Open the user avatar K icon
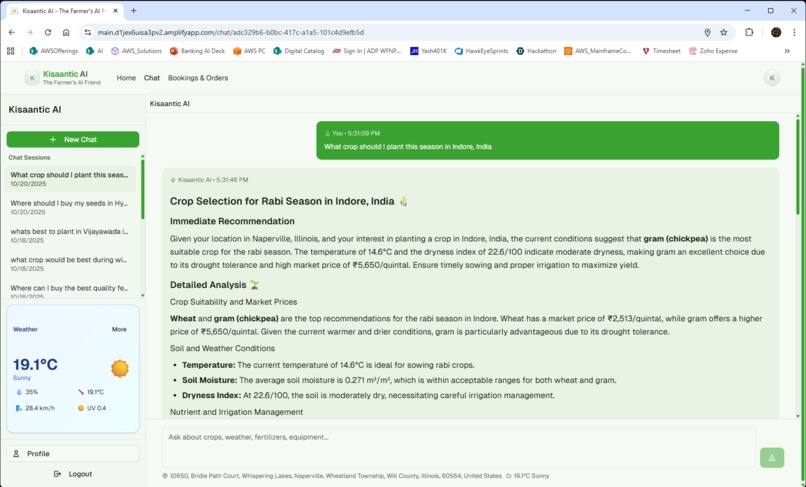Viewport: 806px width, 487px height. pos(771,78)
